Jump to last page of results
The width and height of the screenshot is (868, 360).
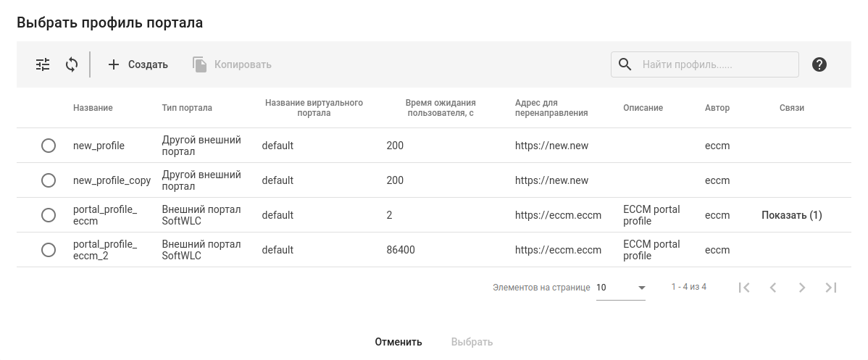831,288
